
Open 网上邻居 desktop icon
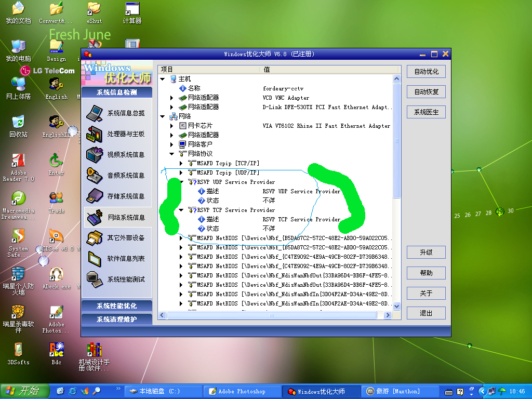pyautogui.click(x=18, y=88)
